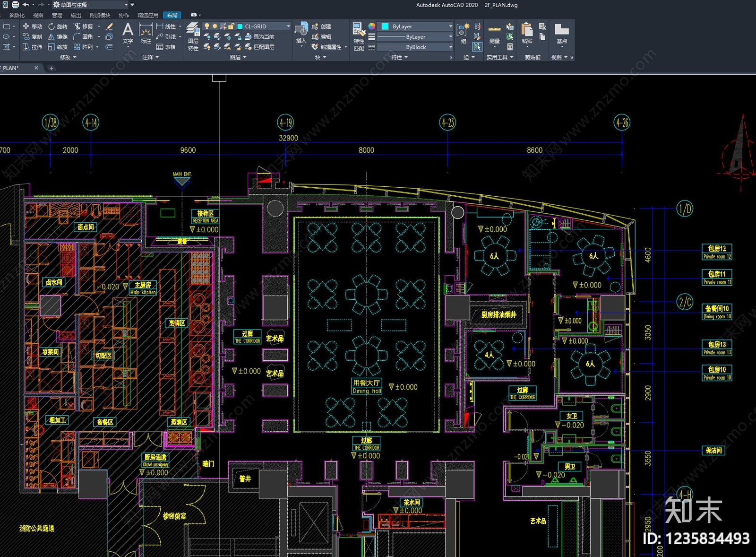Image resolution: width=756 pixels, height=557 pixels.
Task: Open the ByBlock lineweight dropdown
Action: pyautogui.click(x=415, y=47)
